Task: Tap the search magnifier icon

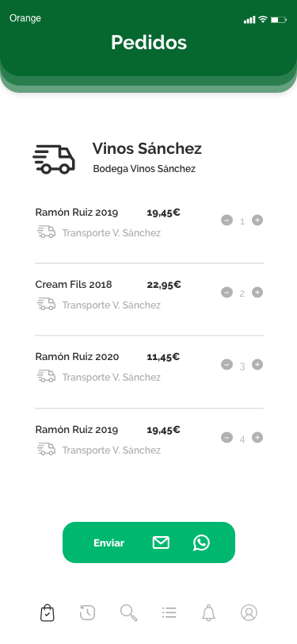Action: pos(128,613)
